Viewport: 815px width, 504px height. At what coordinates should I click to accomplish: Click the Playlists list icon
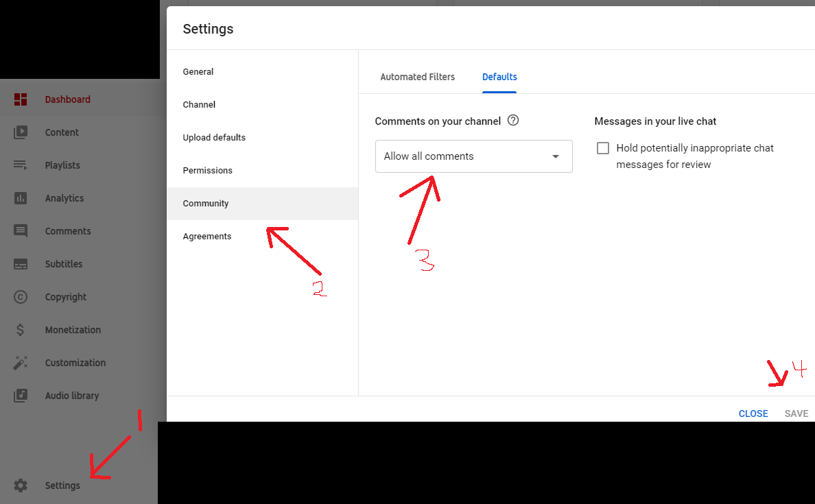(x=21, y=165)
